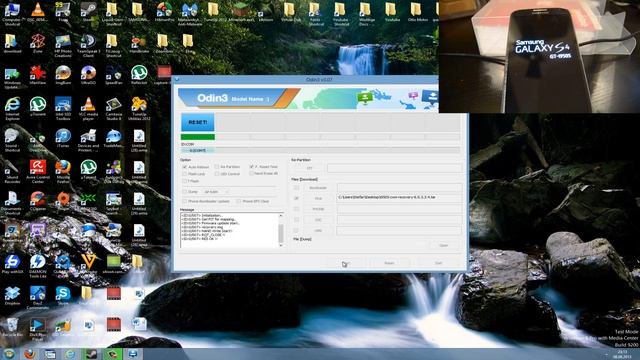Enable LED Control checkbox

[x=217, y=174]
